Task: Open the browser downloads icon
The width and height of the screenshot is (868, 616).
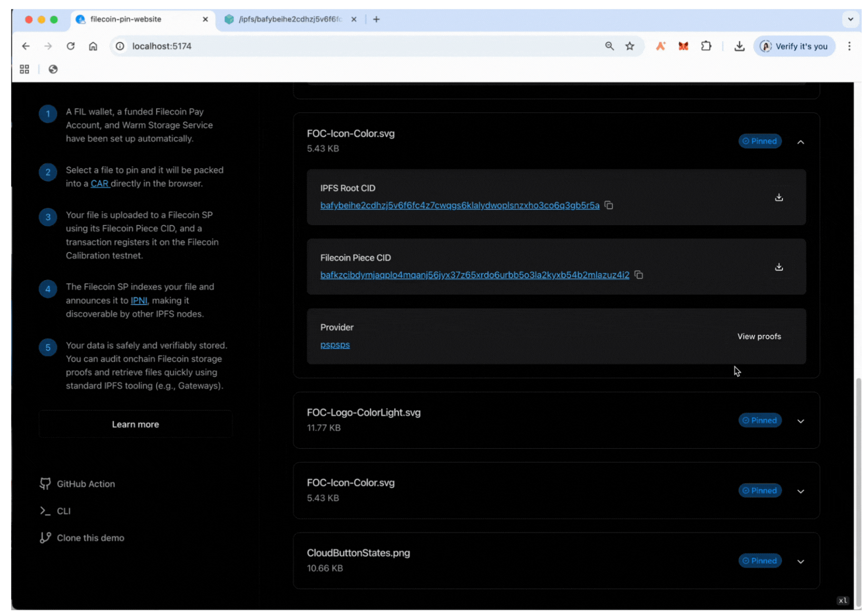Action: [x=739, y=46]
